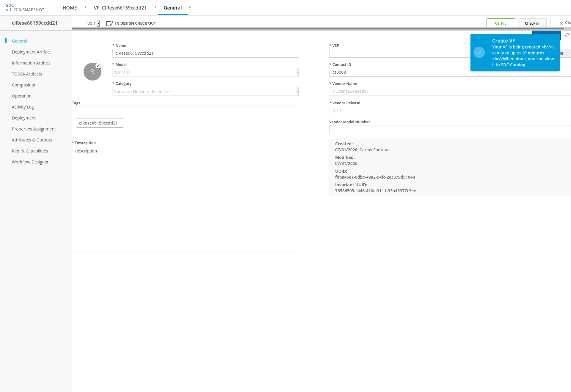The image size is (571, 392).
Task: Expand the arrow after VF: CiRese66159ccdd21 breadcrumb
Action: pyautogui.click(x=155, y=7)
